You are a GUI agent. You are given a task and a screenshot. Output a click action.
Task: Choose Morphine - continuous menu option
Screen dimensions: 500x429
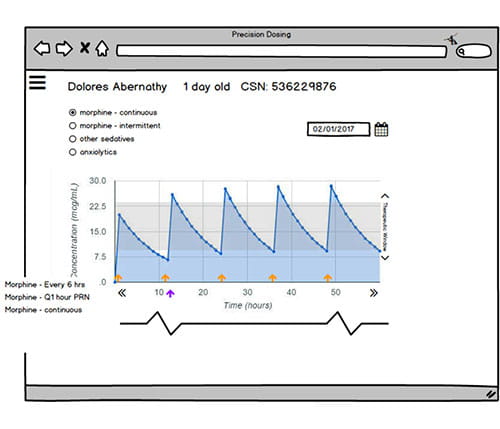[x=43, y=310]
